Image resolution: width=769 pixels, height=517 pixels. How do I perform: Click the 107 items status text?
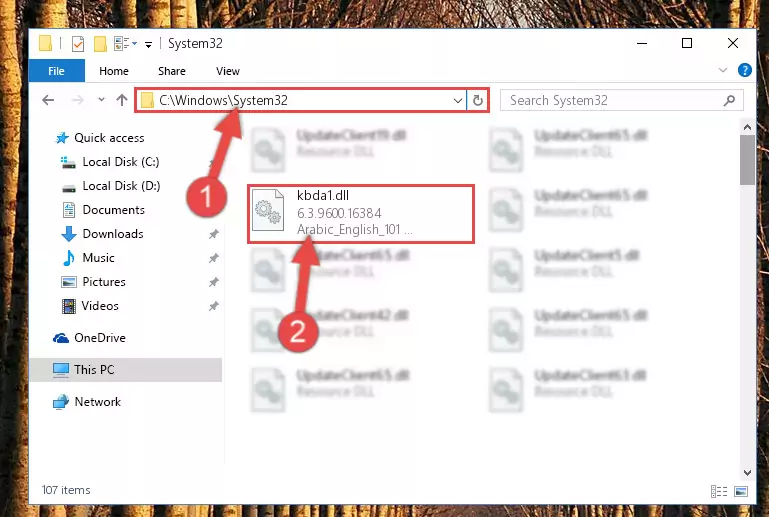click(66, 490)
